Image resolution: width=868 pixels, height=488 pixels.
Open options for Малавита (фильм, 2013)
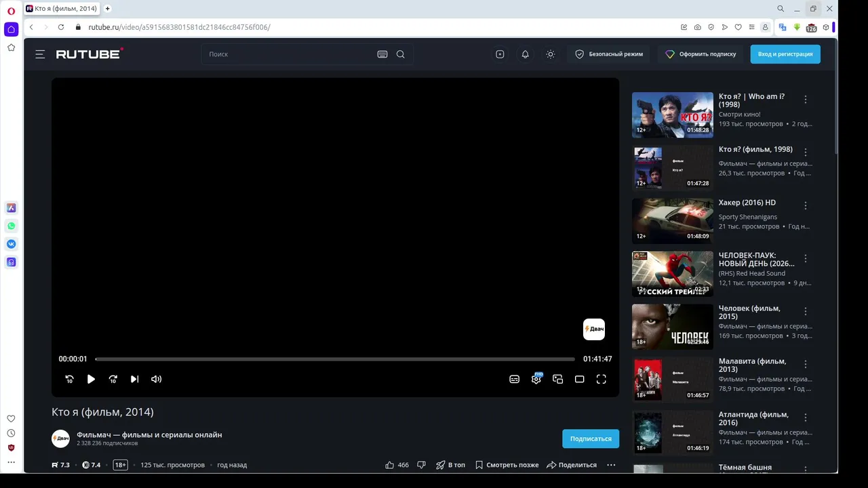point(806,364)
